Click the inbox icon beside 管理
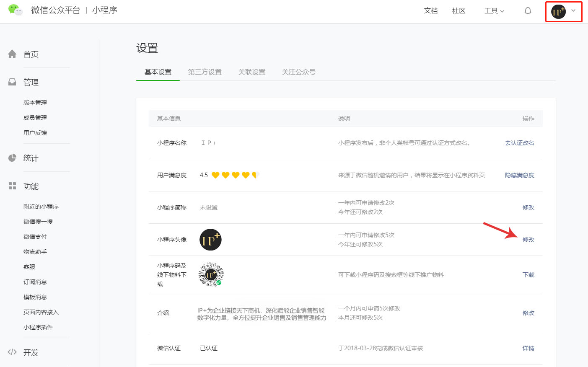The height and width of the screenshot is (367, 588). [12, 82]
